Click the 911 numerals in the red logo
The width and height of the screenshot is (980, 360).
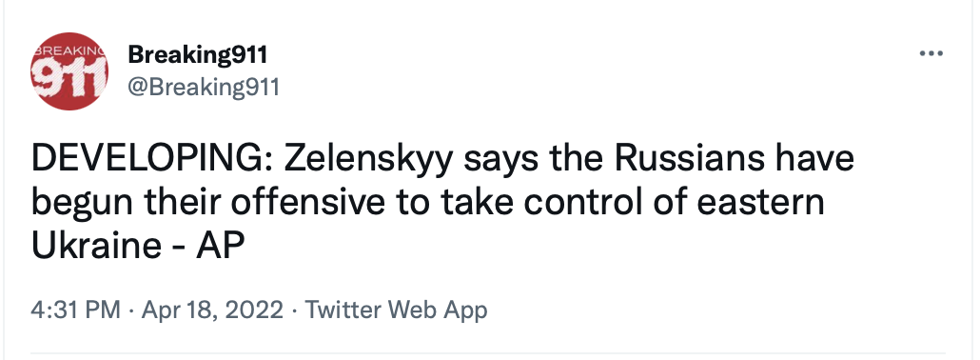point(68,80)
